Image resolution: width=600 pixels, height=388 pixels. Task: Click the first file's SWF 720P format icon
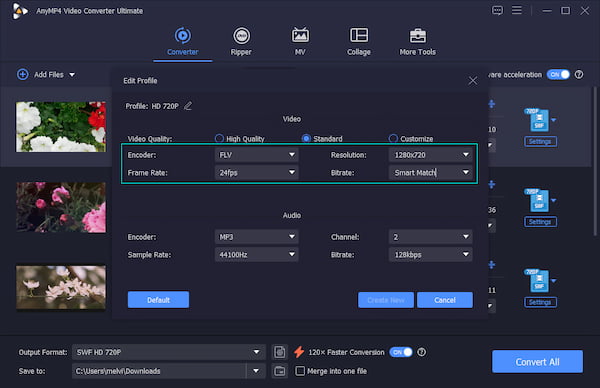pyautogui.click(x=538, y=120)
